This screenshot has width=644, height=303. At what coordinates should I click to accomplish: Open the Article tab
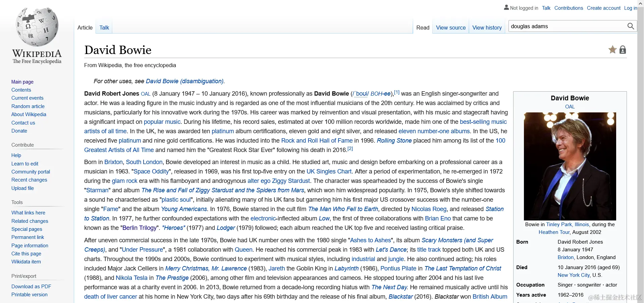point(85,28)
